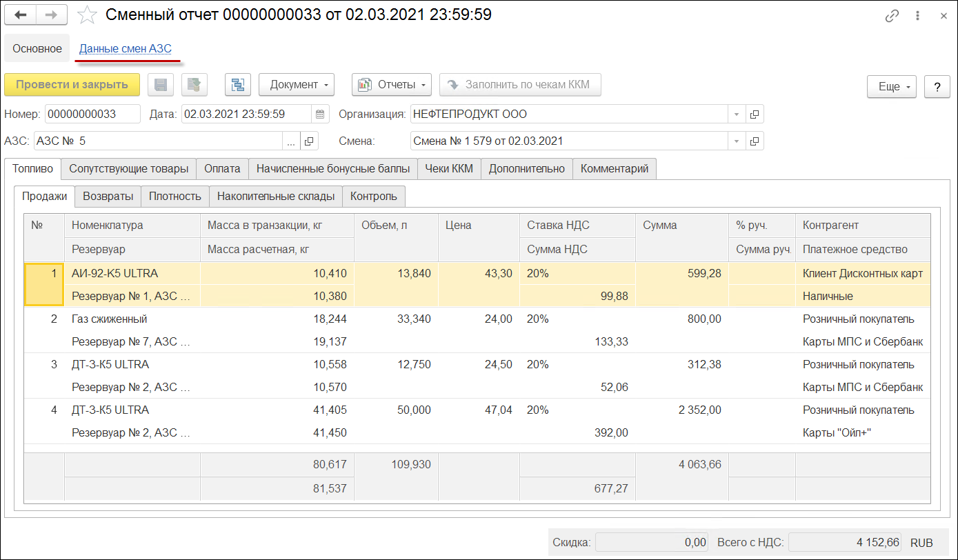
Task: Expand the Смена selection dropdown arrow
Action: pyautogui.click(x=737, y=141)
